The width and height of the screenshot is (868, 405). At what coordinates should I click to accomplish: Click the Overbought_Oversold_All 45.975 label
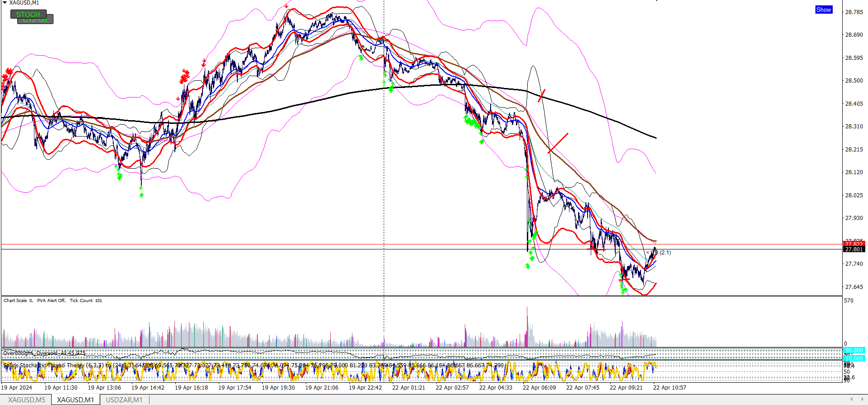[x=44, y=353]
